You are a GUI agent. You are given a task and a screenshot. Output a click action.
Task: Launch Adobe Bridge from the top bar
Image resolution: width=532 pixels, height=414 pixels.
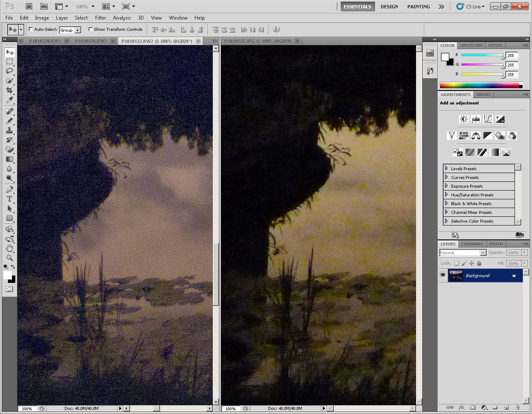click(x=29, y=7)
